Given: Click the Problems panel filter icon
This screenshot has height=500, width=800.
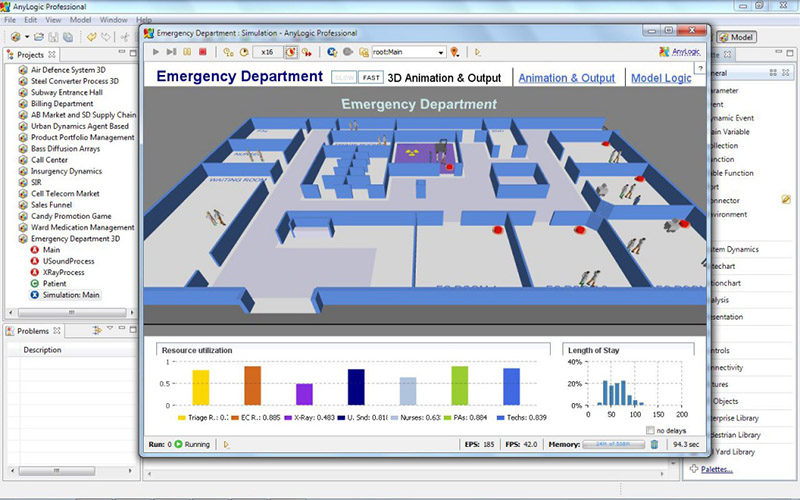Looking at the screenshot, I should click(x=97, y=330).
